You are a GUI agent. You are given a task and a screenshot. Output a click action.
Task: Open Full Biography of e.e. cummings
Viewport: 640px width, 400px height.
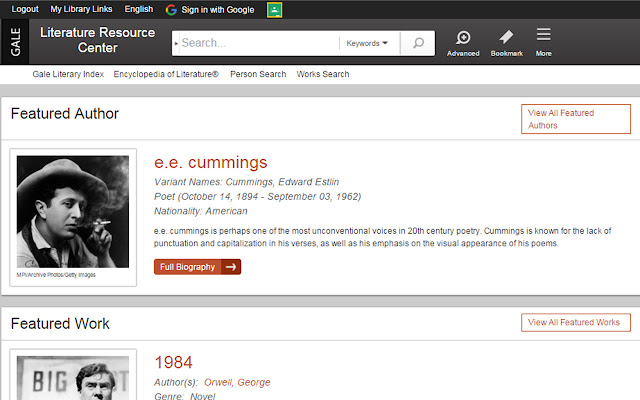click(197, 267)
